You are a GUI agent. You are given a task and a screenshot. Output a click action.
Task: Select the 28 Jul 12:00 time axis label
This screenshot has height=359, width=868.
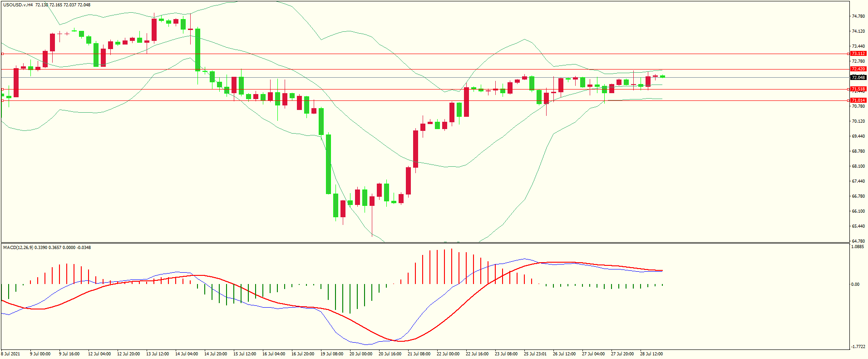pos(651,354)
